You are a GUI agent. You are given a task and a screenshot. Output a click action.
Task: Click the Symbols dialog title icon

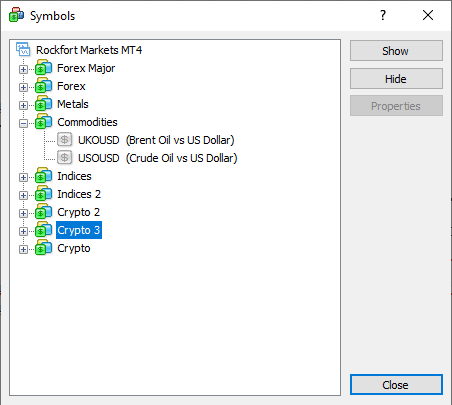(16, 15)
